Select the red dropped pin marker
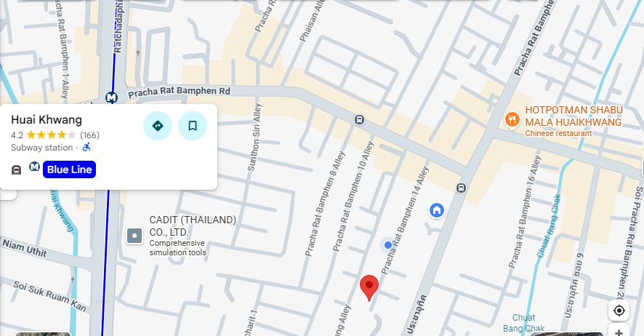Viewport: 644px width, 336px height. [x=369, y=288]
